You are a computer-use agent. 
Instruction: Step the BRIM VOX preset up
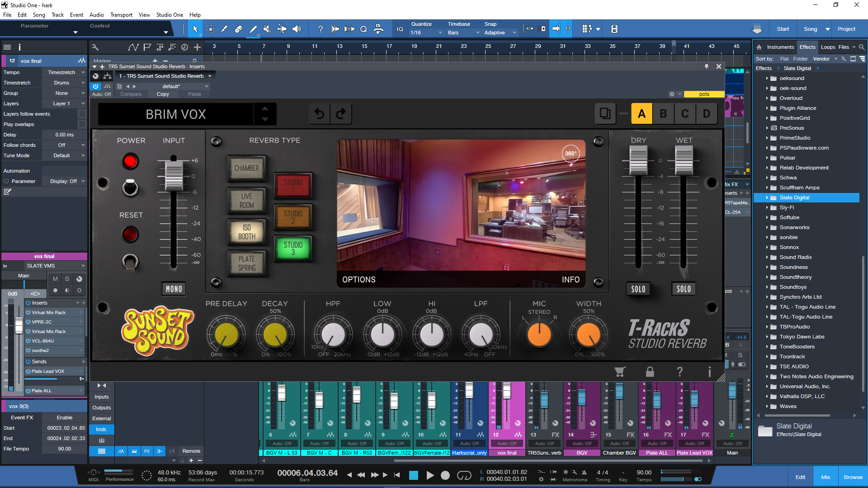point(265,108)
